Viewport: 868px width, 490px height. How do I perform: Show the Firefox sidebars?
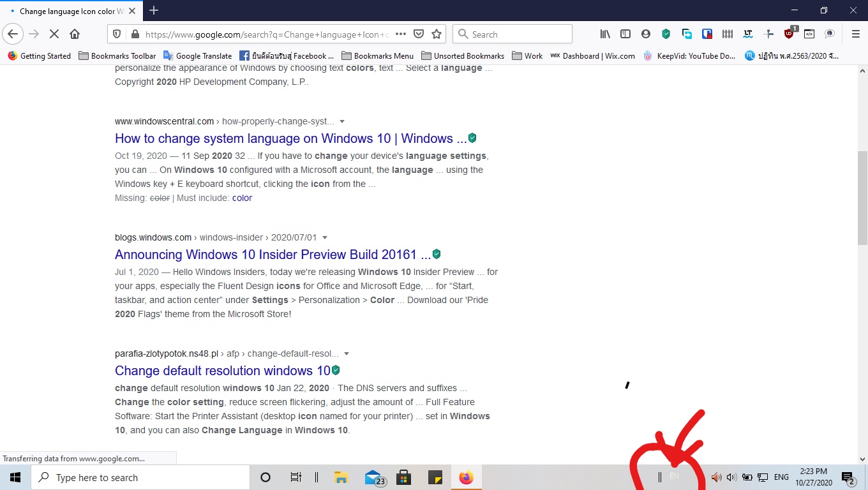pyautogui.click(x=625, y=34)
